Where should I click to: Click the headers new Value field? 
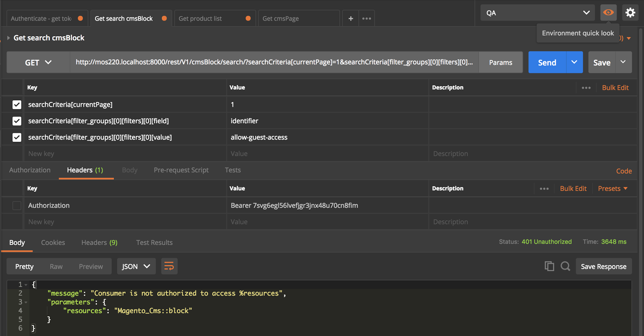pyautogui.click(x=327, y=222)
